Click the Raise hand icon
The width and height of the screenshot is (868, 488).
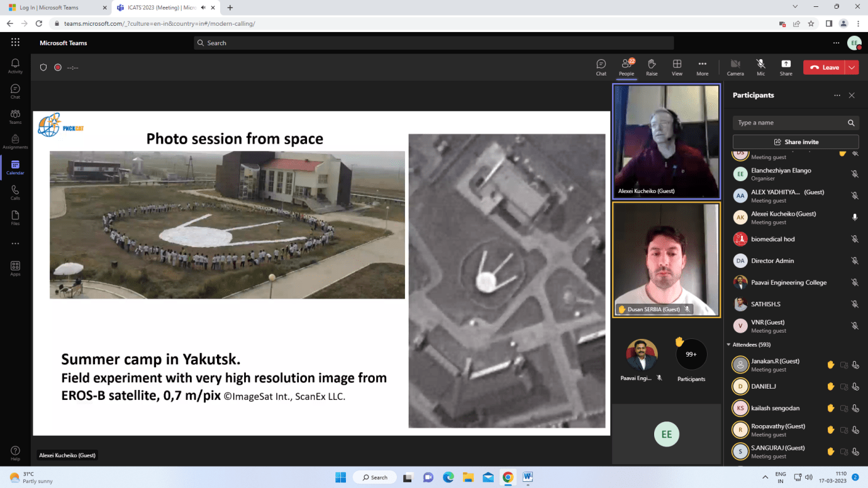click(652, 67)
